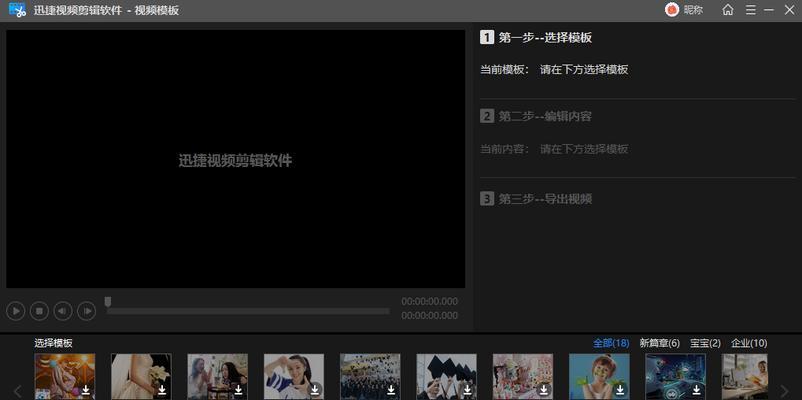
Task: Click the 第二步--编辑内容 heading
Action: tap(545, 116)
